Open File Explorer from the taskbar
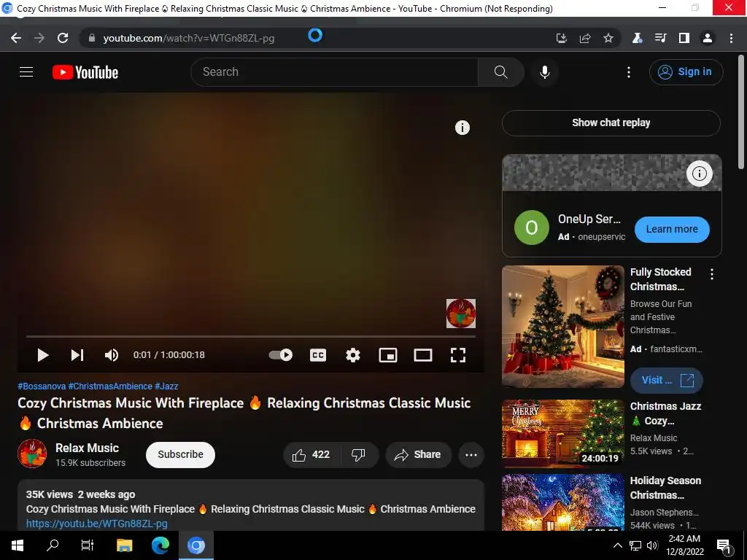Image resolution: width=747 pixels, height=560 pixels. pos(124,545)
